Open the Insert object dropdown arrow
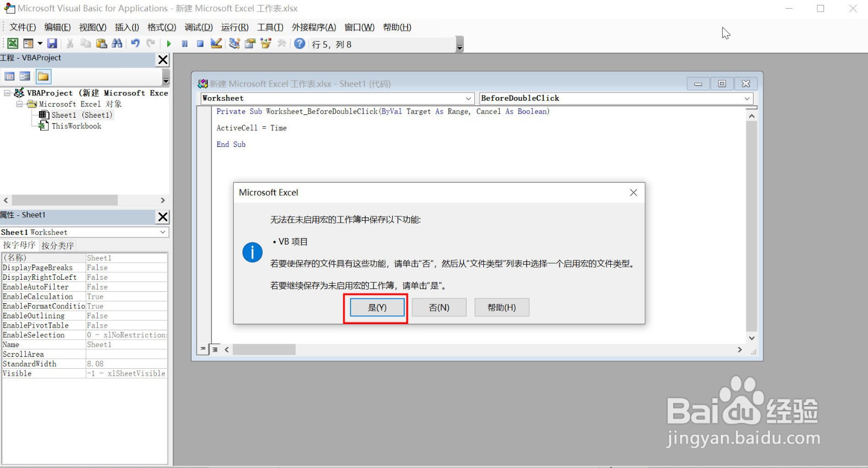Screen dimensions: 868x468 (x=40, y=43)
